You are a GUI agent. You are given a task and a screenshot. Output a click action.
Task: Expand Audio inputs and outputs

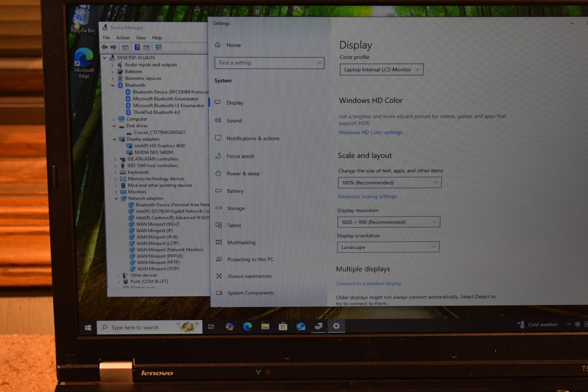tap(112, 65)
